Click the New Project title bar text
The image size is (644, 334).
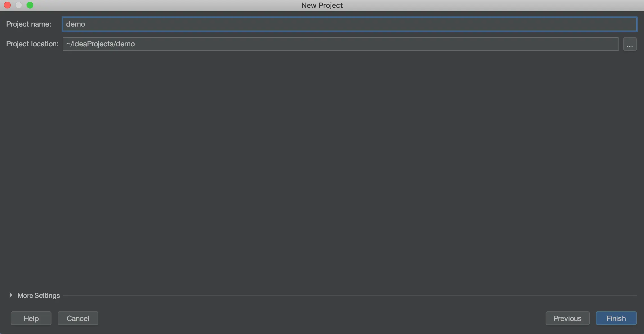pos(322,5)
